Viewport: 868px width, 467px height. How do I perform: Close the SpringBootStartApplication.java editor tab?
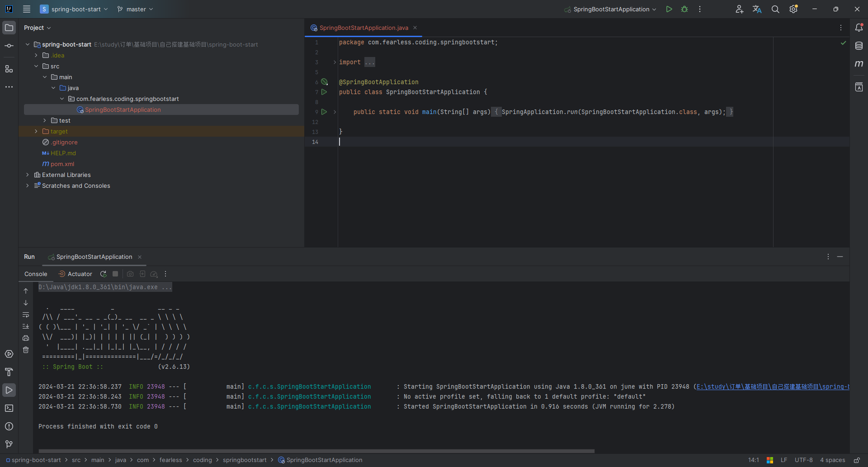[415, 28]
